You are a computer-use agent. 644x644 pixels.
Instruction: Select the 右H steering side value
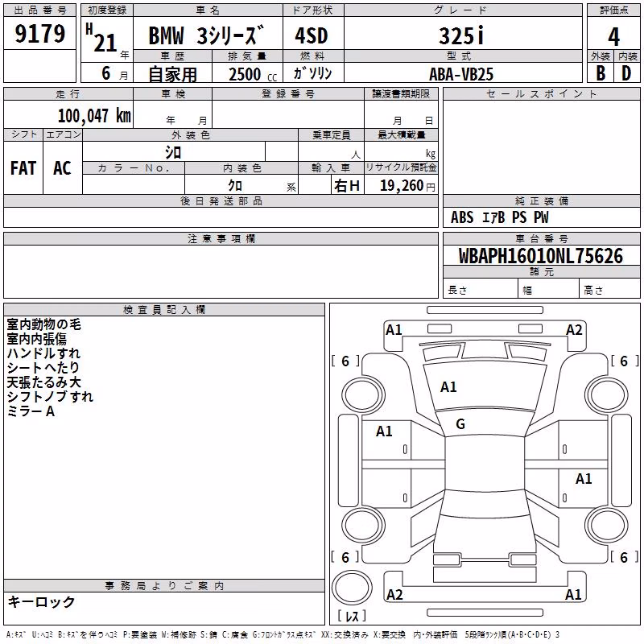coord(347,186)
